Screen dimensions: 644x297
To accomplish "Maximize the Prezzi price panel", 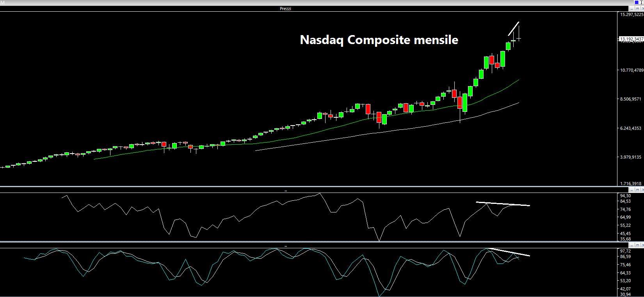I will pos(637,9).
